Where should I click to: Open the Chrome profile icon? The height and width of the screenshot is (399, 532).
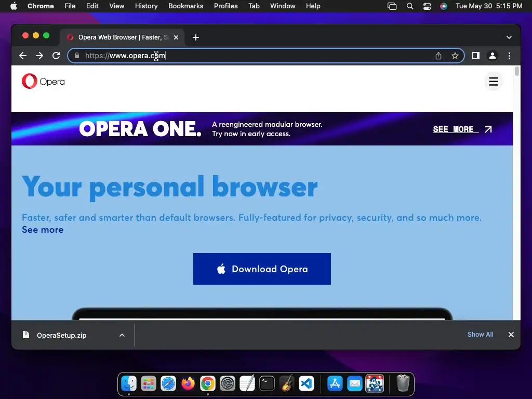click(x=493, y=56)
